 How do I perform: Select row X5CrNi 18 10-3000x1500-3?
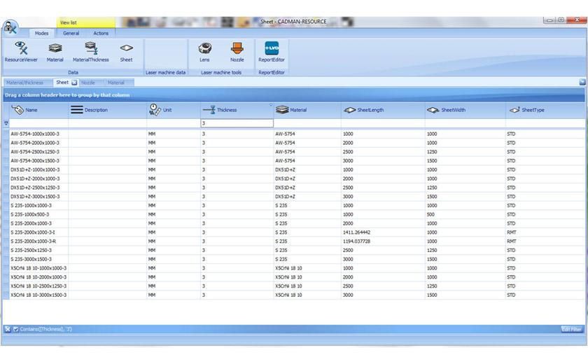pos(294,295)
